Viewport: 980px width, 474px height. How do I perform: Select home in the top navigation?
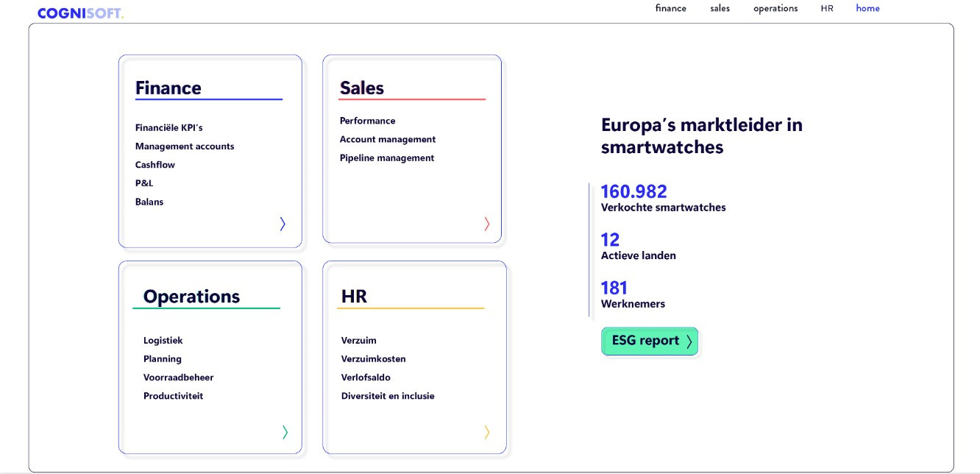pyautogui.click(x=867, y=9)
